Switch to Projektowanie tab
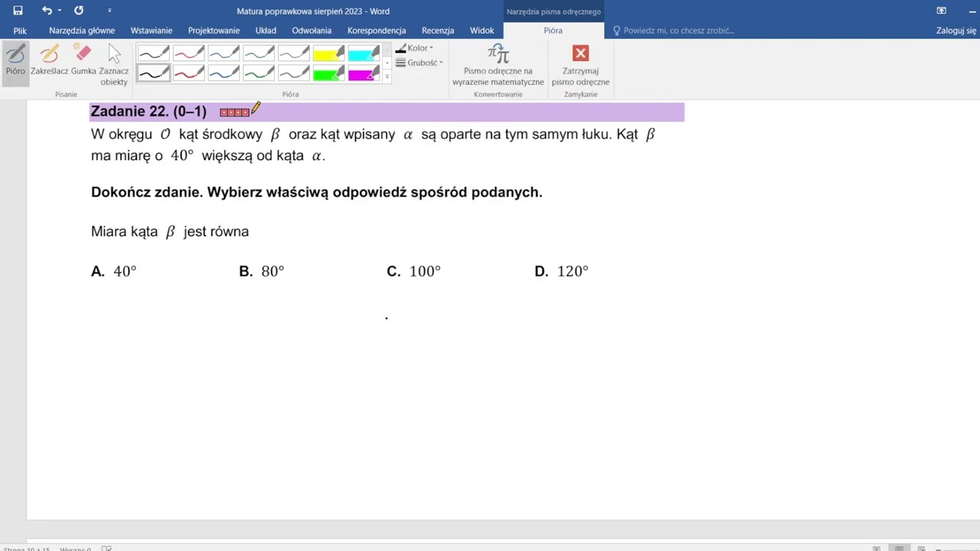Screen dimensions: 980x551 point(214,31)
